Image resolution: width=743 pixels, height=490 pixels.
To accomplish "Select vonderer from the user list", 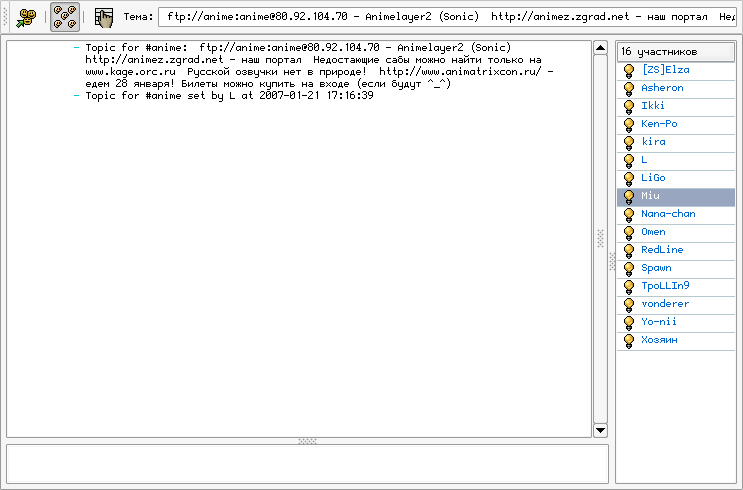I will pos(667,304).
